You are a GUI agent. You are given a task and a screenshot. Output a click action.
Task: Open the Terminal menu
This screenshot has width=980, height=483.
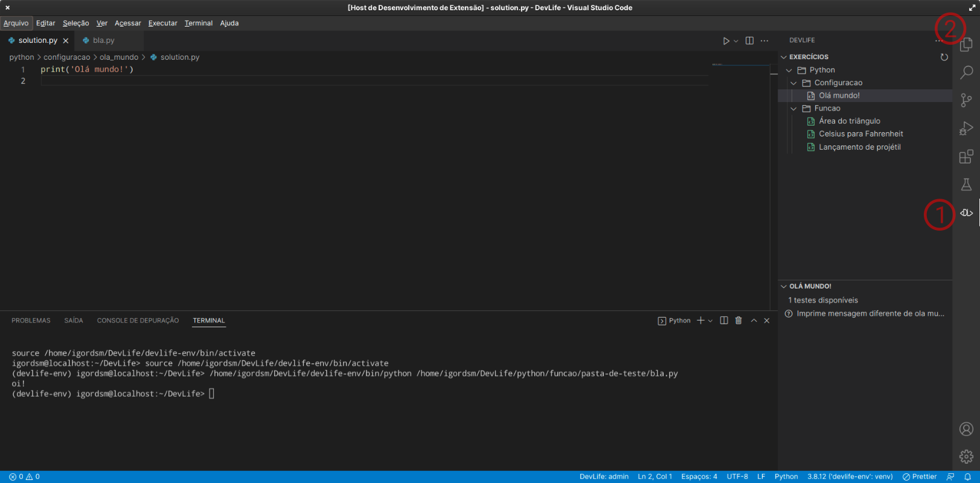[x=198, y=23]
